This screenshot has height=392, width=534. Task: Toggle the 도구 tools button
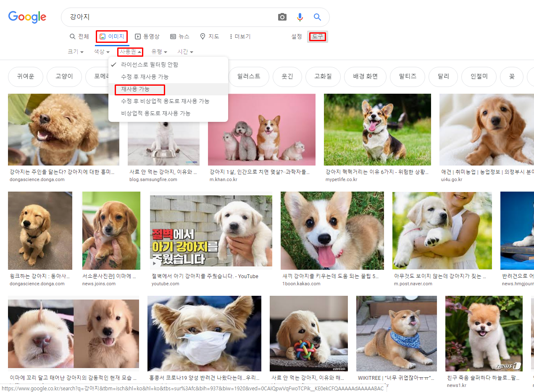point(318,37)
